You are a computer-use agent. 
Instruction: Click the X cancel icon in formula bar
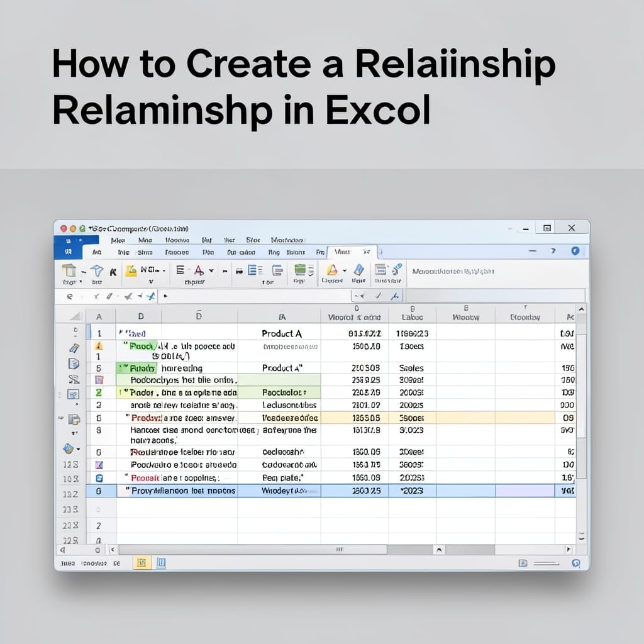point(96,296)
